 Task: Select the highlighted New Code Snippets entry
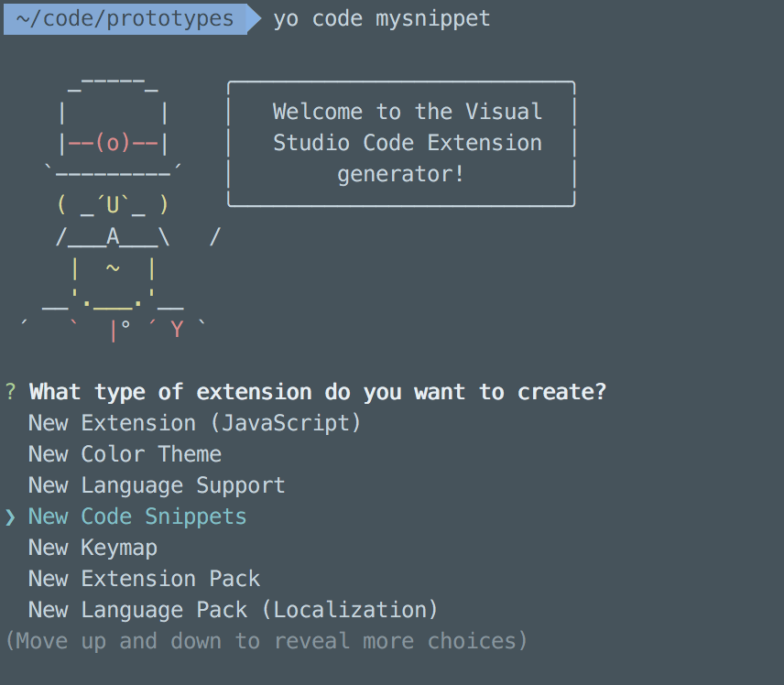click(x=137, y=516)
